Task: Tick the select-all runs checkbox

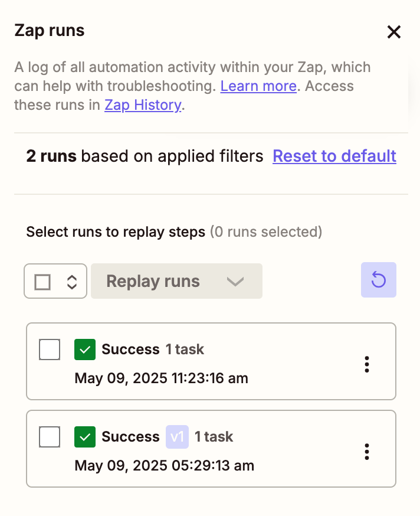Action: click(x=42, y=282)
